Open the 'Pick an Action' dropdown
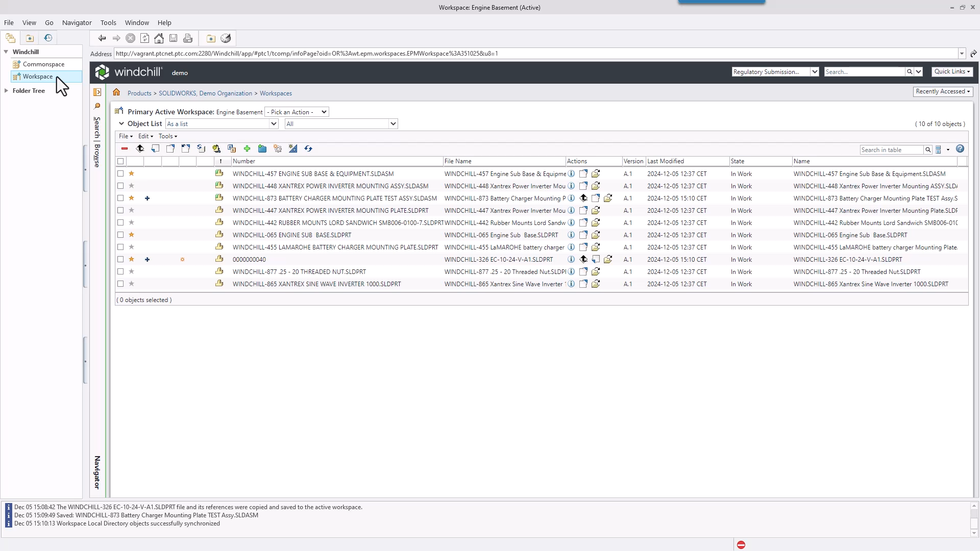The image size is (980, 551). point(297,112)
